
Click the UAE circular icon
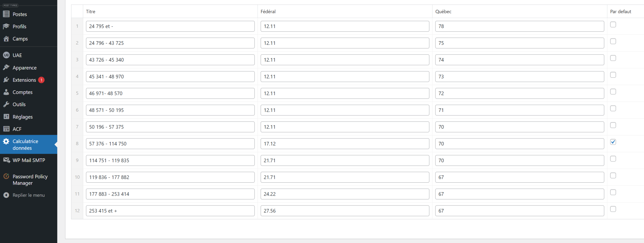point(6,55)
